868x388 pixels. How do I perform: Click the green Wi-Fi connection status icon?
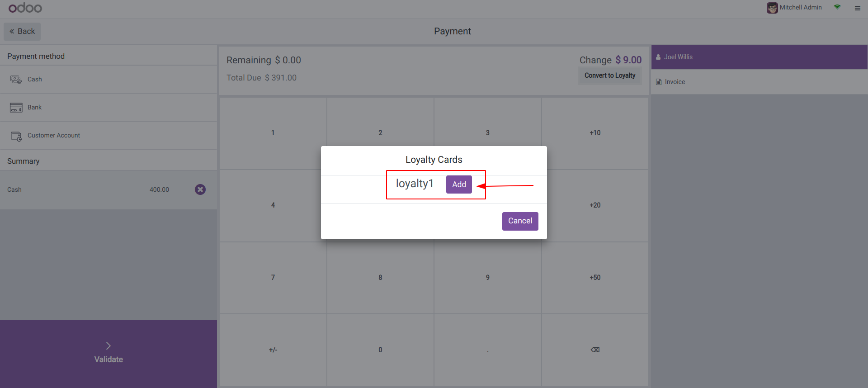pyautogui.click(x=837, y=7)
